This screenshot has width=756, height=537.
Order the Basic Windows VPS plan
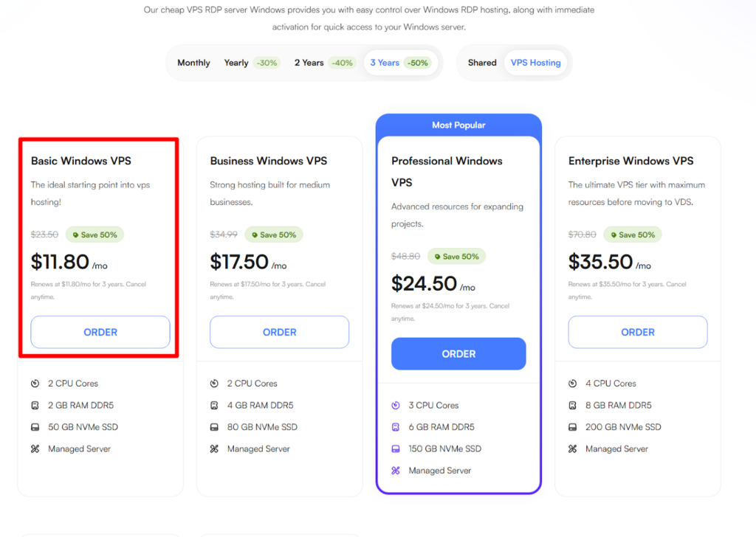100,332
